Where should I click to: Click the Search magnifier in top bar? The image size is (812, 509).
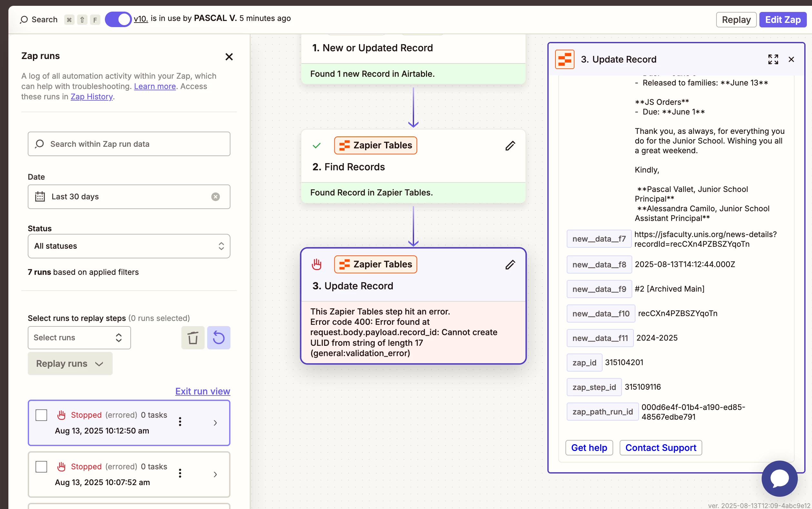24,20
